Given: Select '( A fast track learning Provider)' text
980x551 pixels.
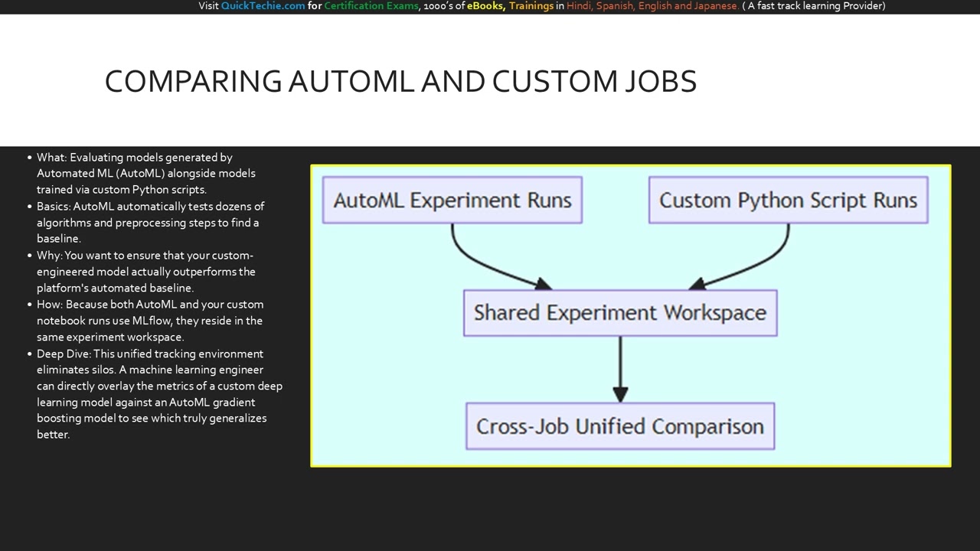Looking at the screenshot, I should [x=814, y=6].
